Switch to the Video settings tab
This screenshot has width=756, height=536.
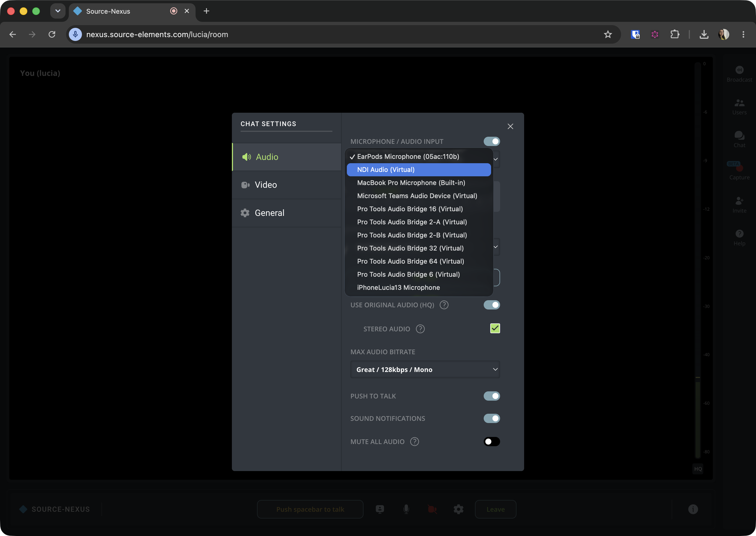click(x=287, y=185)
